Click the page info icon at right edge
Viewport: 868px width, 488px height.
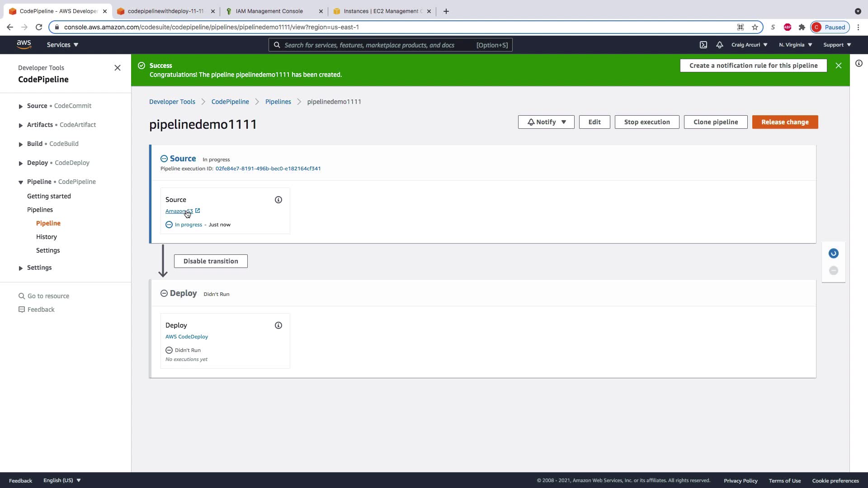859,64
